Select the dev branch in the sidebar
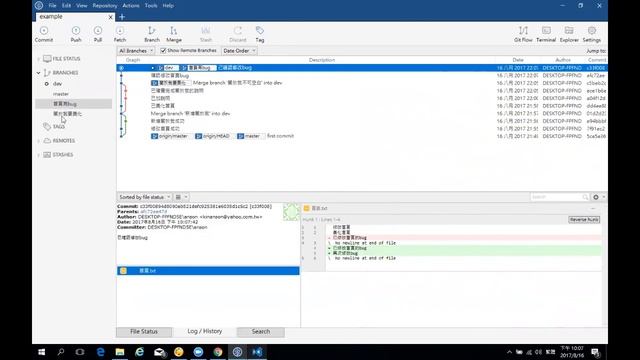640x360 pixels. pyautogui.click(x=58, y=84)
